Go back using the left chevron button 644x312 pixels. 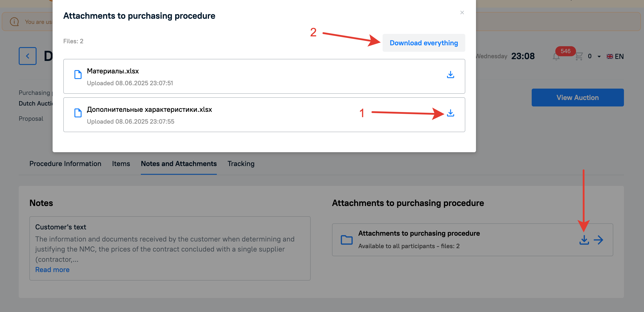click(27, 56)
